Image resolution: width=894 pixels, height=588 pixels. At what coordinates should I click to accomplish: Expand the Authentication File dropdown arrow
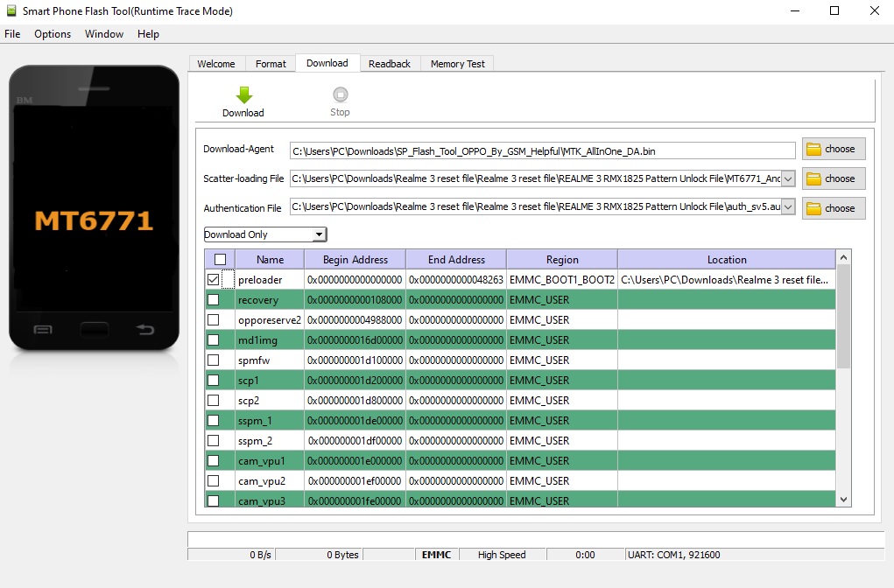(788, 206)
